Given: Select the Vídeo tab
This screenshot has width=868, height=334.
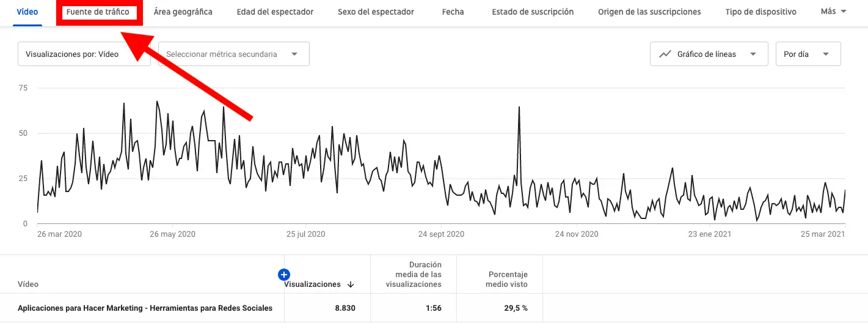Looking at the screenshot, I should tap(27, 12).
